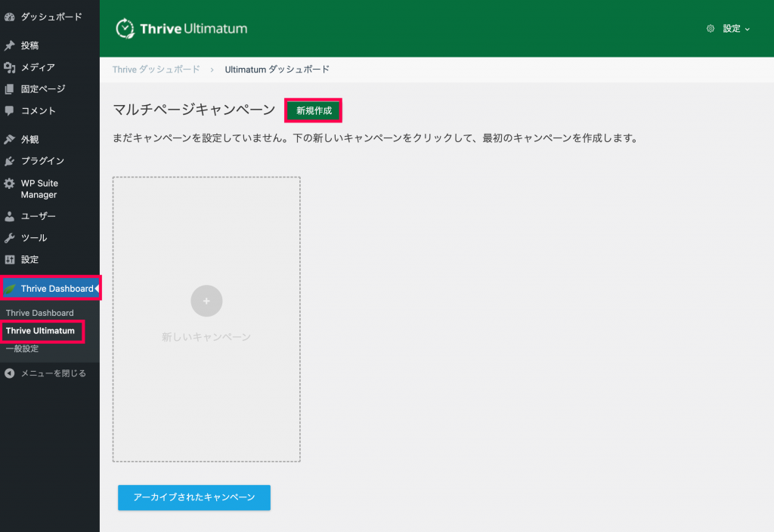Click the collapse menu arrow icon
This screenshot has height=532, width=774.
pyautogui.click(x=9, y=373)
